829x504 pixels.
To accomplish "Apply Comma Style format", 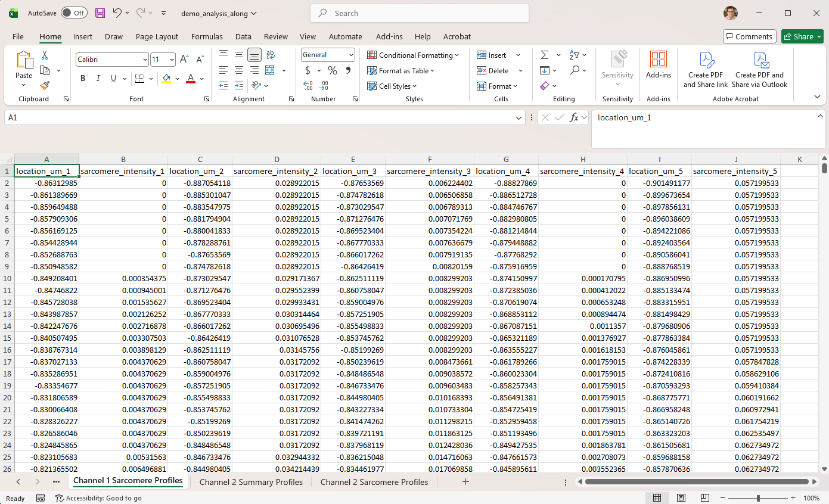I will tap(348, 70).
